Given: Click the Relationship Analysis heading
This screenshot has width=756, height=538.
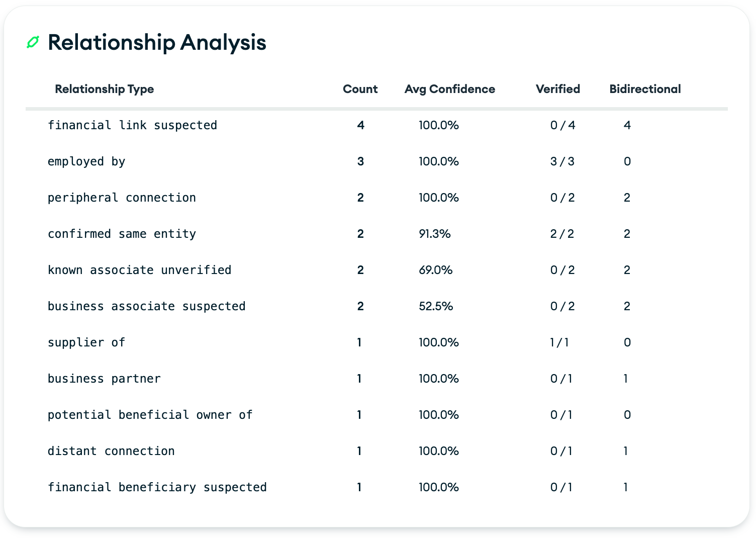Looking at the screenshot, I should 157,42.
